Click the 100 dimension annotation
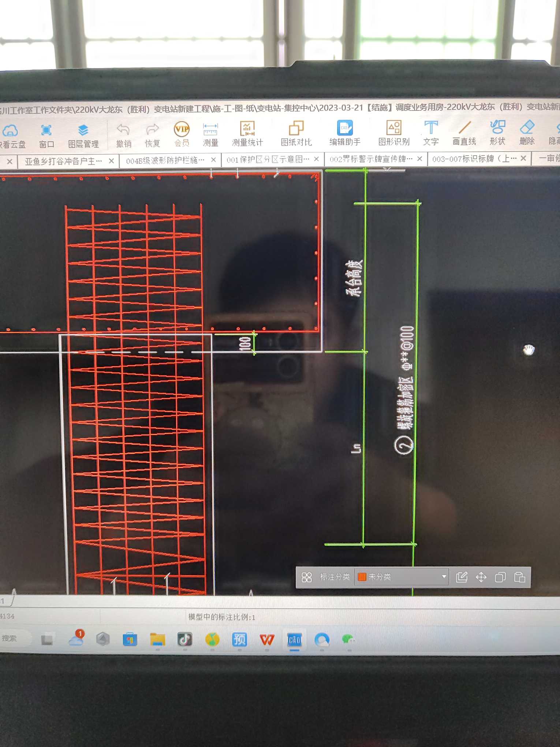This screenshot has height=747, width=560. point(244,343)
